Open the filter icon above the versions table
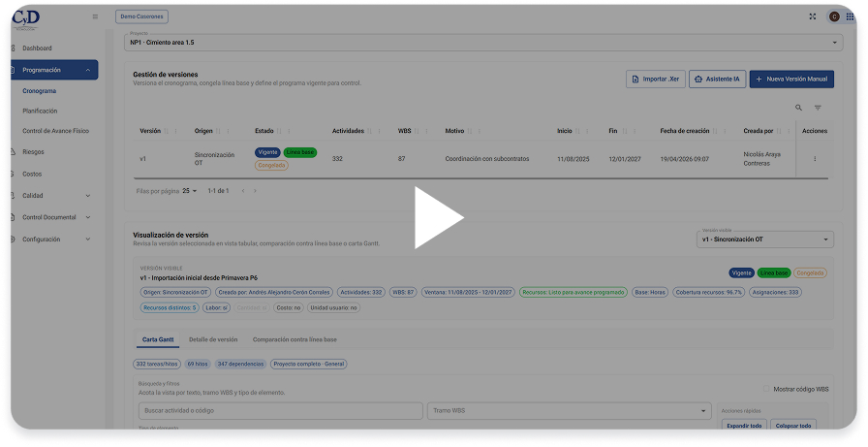The width and height of the screenshot is (868, 447). (x=818, y=108)
